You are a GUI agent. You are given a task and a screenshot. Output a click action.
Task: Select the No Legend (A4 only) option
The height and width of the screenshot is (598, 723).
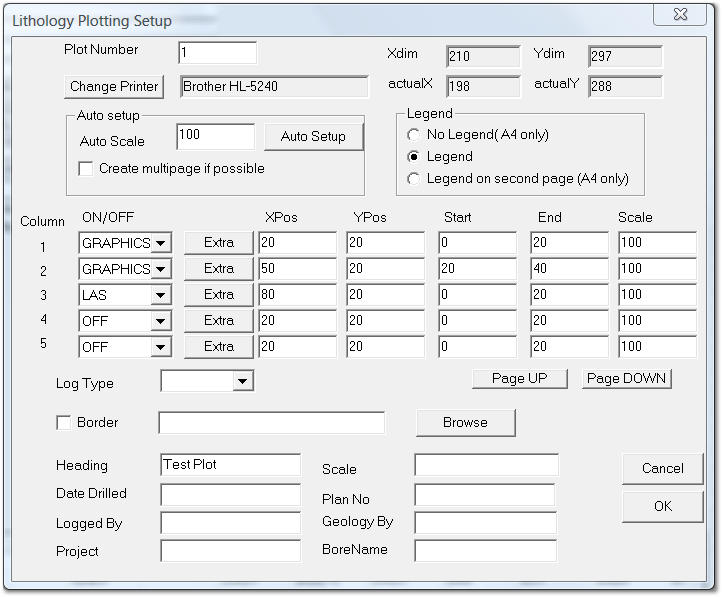point(414,134)
